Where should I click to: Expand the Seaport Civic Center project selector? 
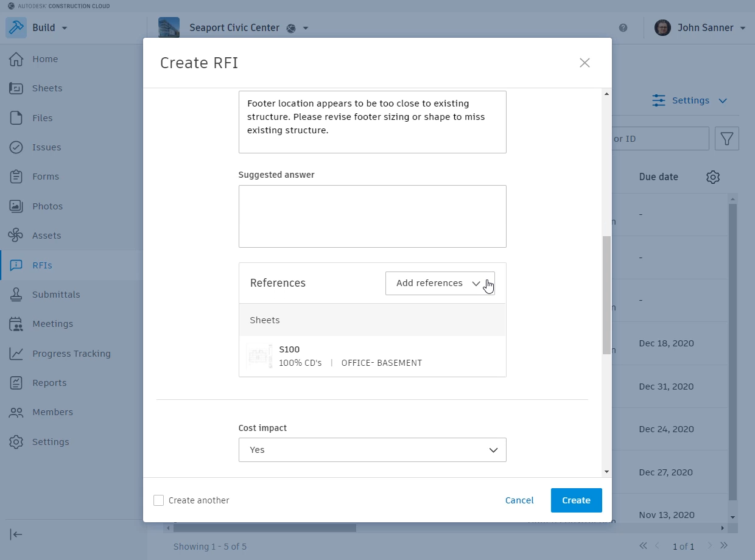coord(305,27)
